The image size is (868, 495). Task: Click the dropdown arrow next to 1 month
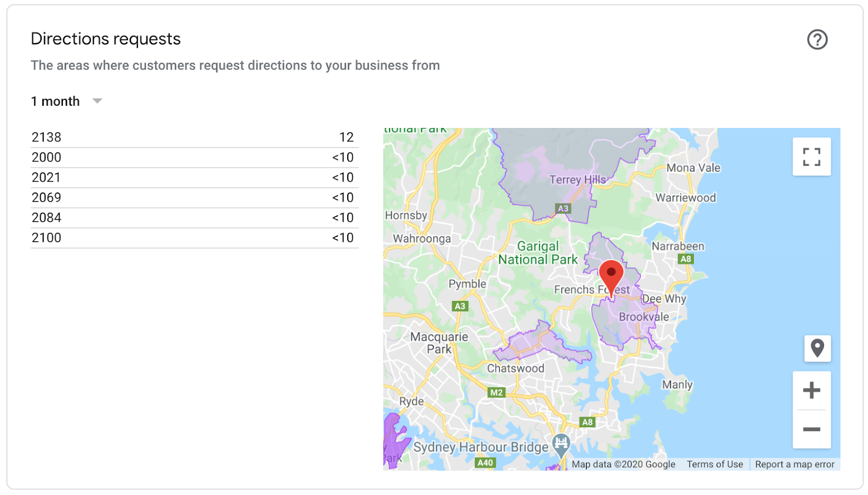[x=98, y=101]
